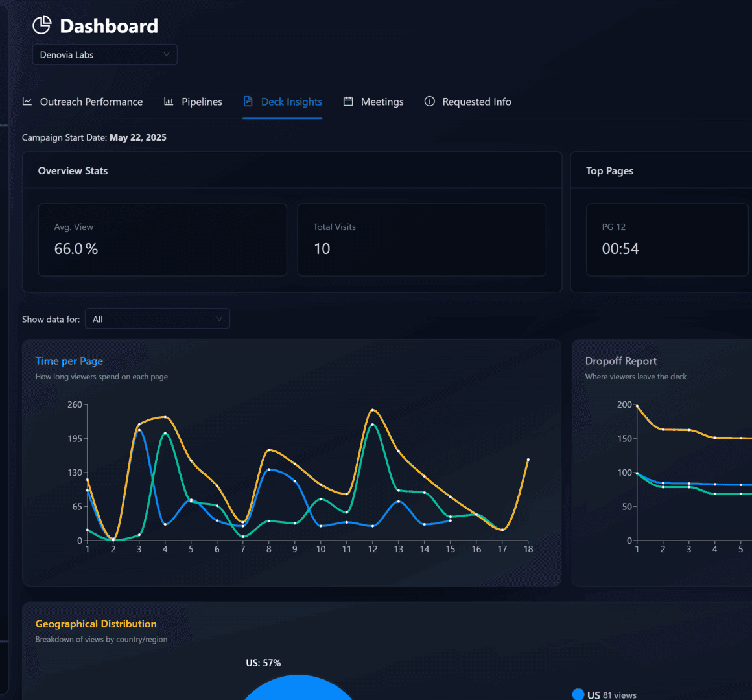
Task: Open the Show data for All dropdown
Action: 158,319
